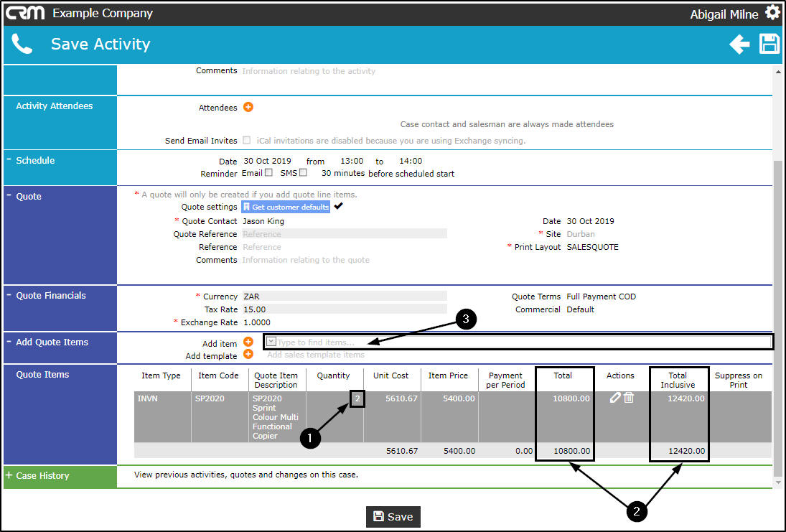This screenshot has height=532, width=786.
Task: Expand the Case History section
Action: (x=9, y=475)
